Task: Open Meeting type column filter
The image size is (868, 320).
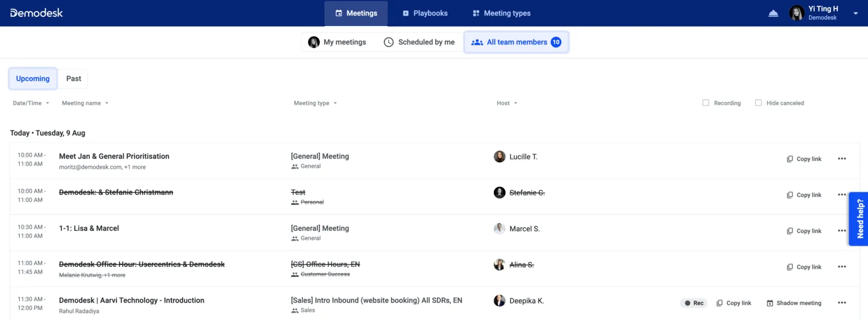Action: (x=315, y=103)
